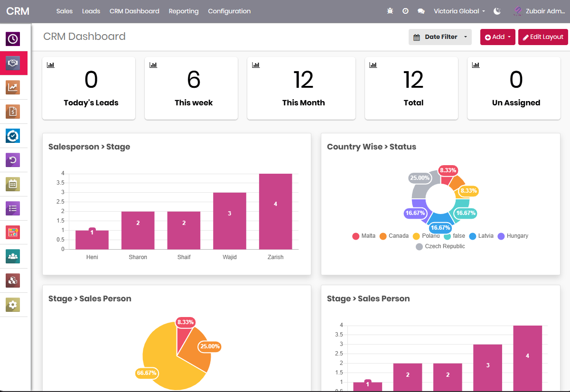This screenshot has width=570, height=392.
Task: Open the conversations chat bubble icon
Action: [x=421, y=11]
